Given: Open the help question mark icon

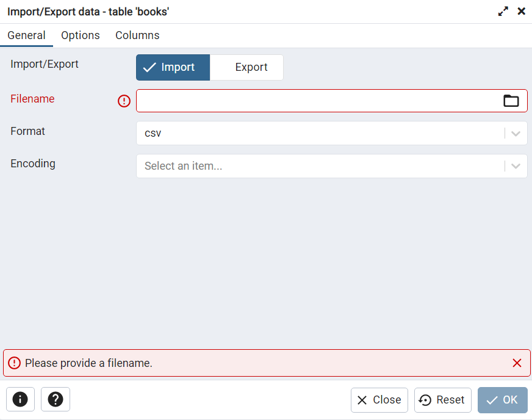Looking at the screenshot, I should (x=56, y=399).
